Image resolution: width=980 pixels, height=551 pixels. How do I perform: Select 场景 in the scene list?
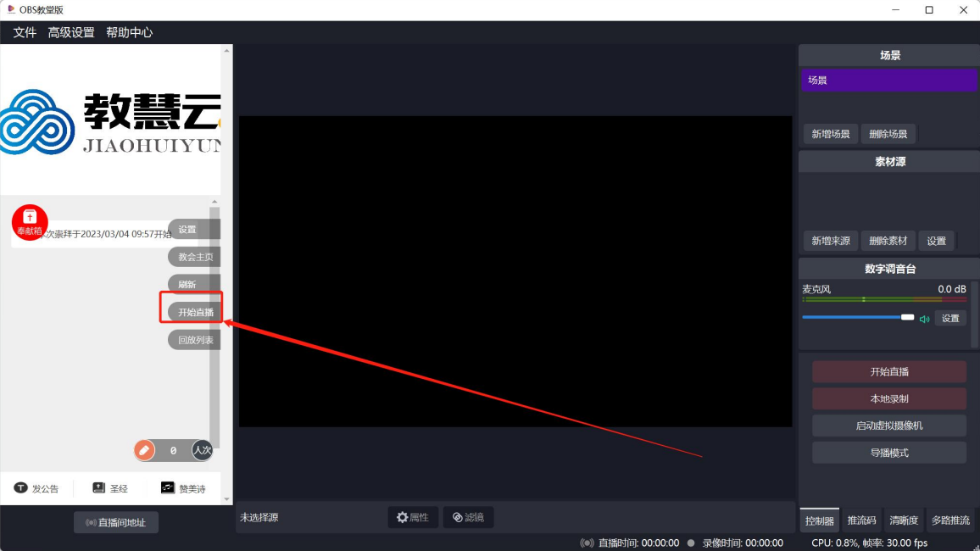tap(887, 80)
